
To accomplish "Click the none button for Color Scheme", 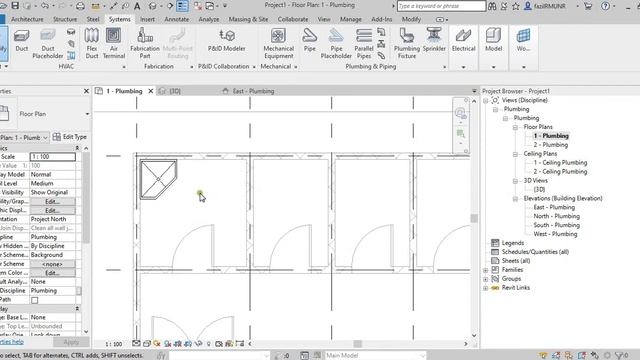I will click(52, 264).
